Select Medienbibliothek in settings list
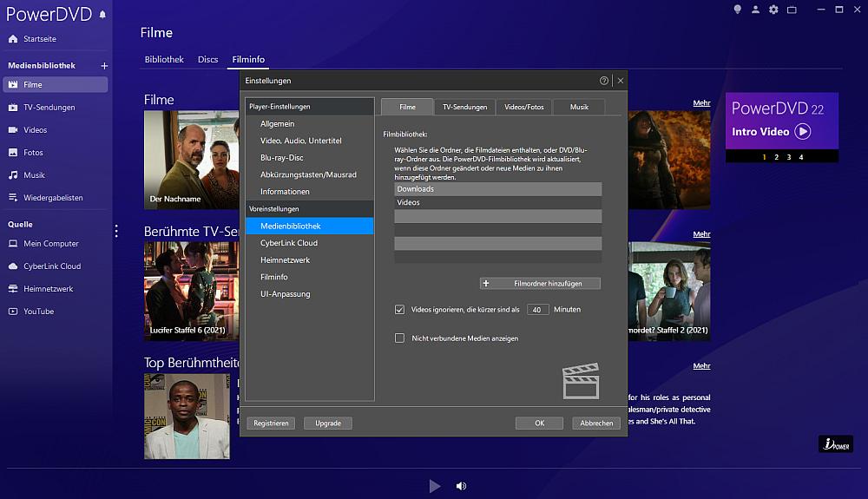Viewport: 868px width, 499px height. (310, 226)
